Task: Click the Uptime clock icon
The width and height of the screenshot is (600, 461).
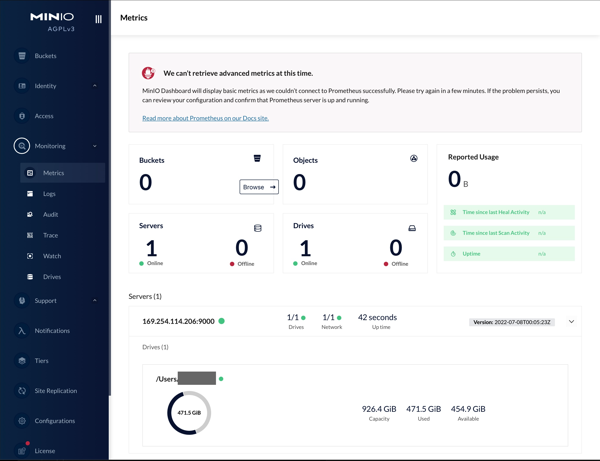Action: tap(453, 254)
